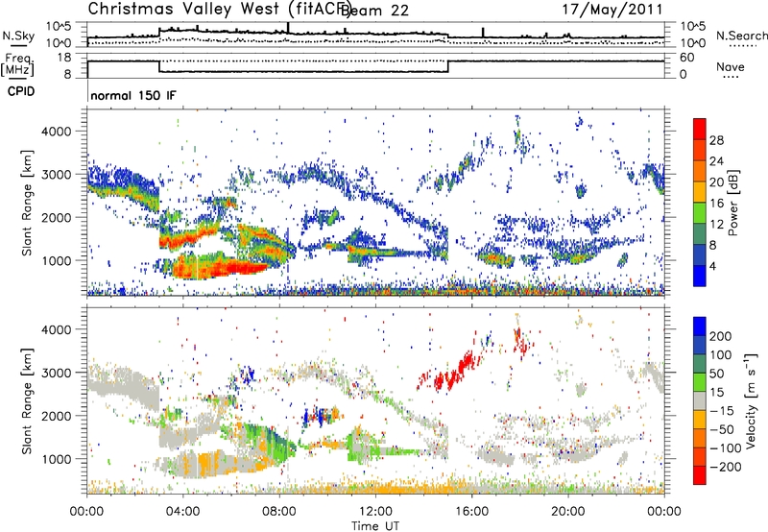
Task: Pick the bottom blue segment of Power colorbar
Action: point(700,276)
